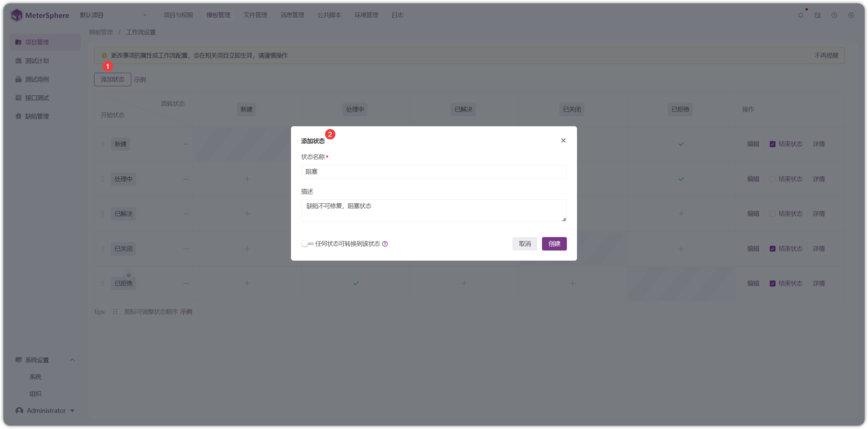This screenshot has width=868, height=429.
Task: Open 详情 for the 新建 row
Action: [819, 144]
